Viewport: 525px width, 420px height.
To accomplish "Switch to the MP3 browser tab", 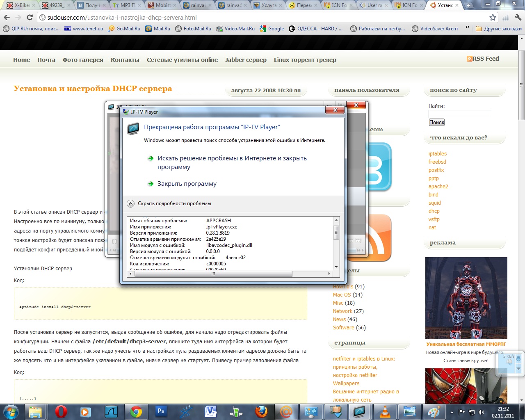I will (x=127, y=5).
